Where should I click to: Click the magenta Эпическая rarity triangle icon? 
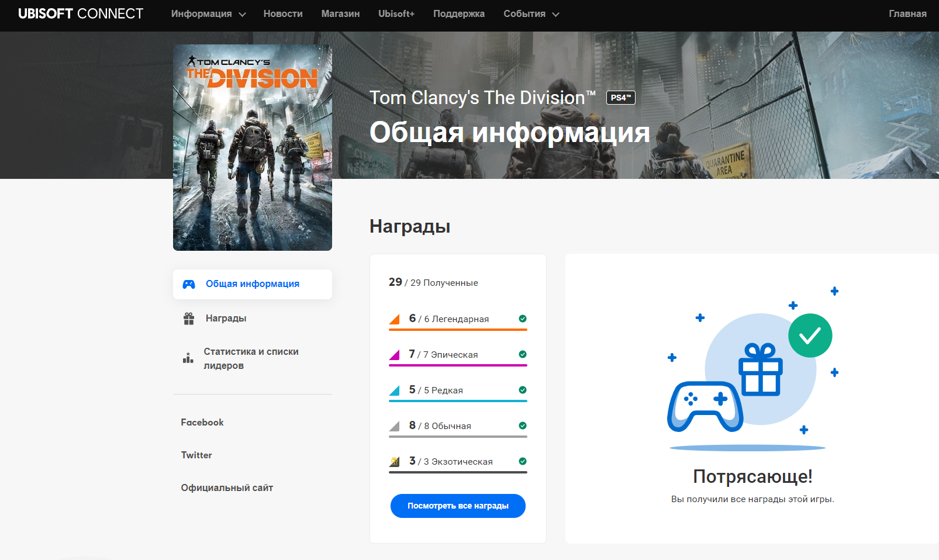394,354
